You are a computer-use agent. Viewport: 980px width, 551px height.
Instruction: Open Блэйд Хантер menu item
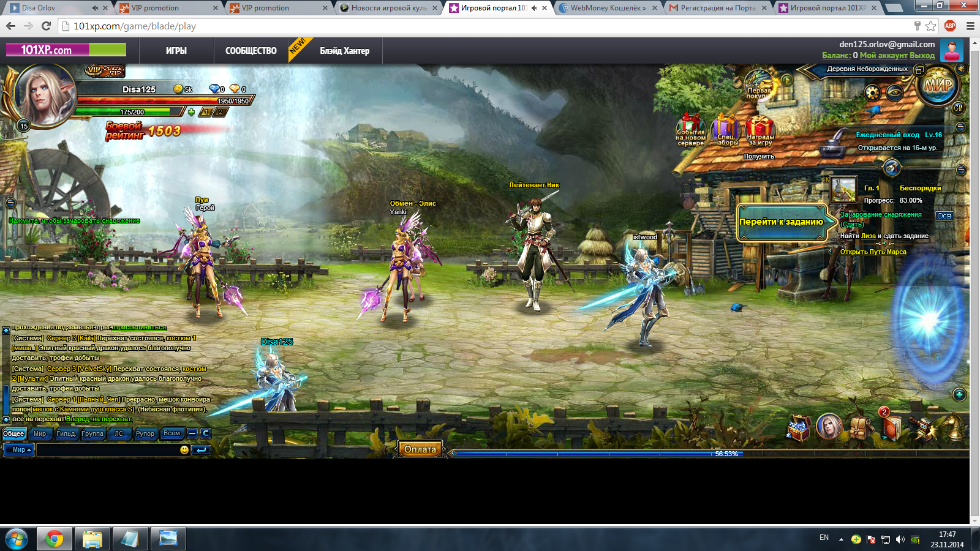coord(344,51)
